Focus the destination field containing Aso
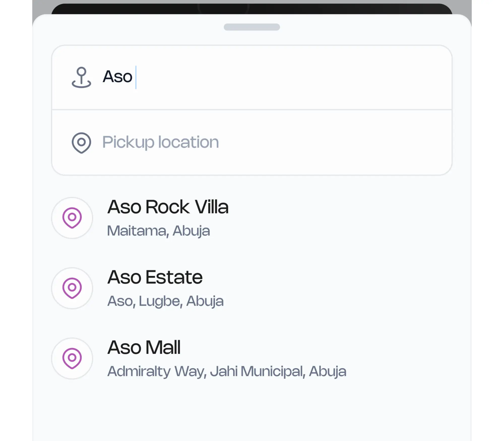 pos(252,77)
